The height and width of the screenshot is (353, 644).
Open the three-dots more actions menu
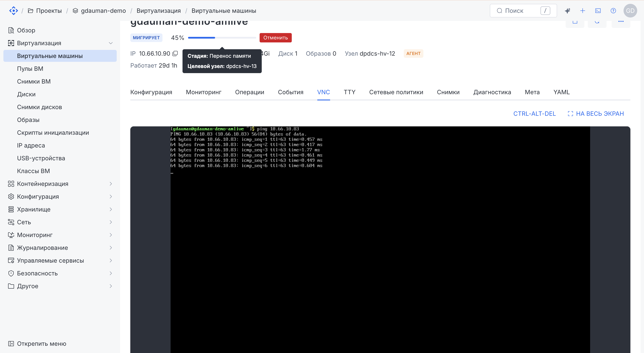pyautogui.click(x=621, y=22)
